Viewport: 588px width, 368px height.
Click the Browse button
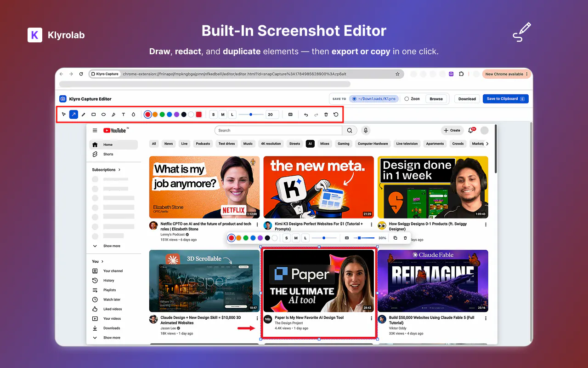tap(436, 99)
